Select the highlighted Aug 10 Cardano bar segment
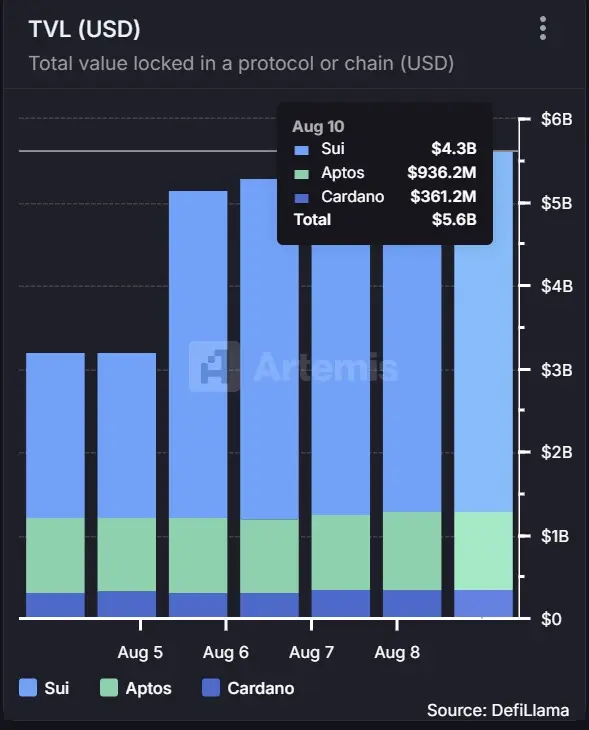The height and width of the screenshot is (730, 589). click(483, 603)
